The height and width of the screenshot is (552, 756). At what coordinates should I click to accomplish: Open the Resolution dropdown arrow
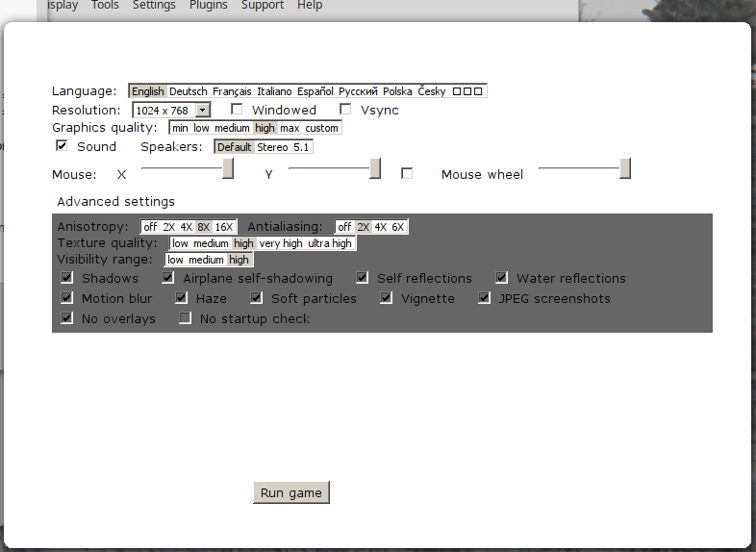(203, 111)
